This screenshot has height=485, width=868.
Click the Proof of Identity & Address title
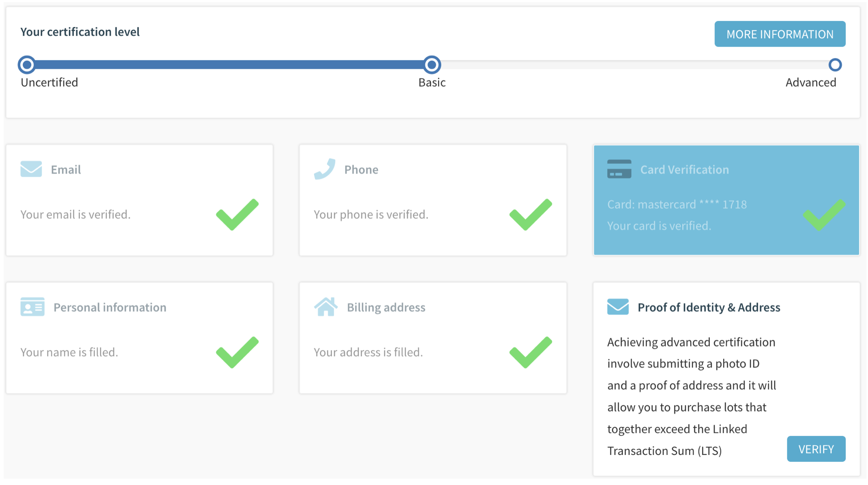tap(709, 307)
